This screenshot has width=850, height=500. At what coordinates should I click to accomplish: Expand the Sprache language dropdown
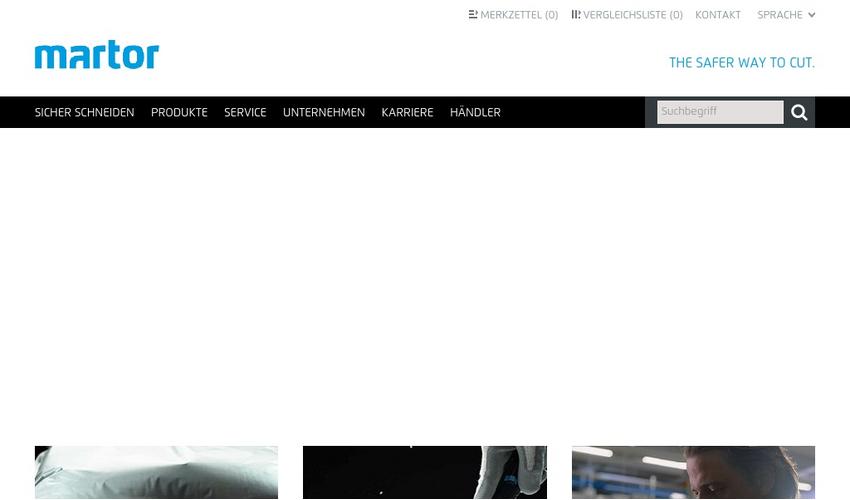(786, 15)
